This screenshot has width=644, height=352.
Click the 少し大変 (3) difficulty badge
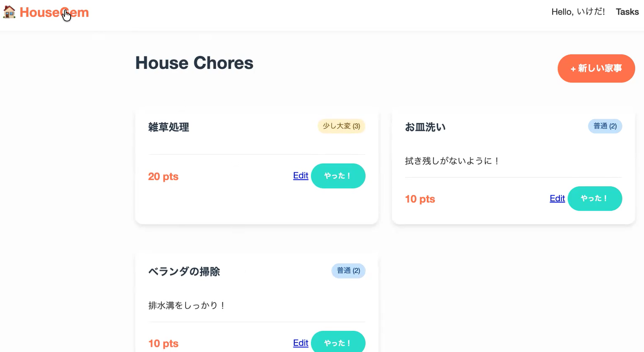(341, 126)
